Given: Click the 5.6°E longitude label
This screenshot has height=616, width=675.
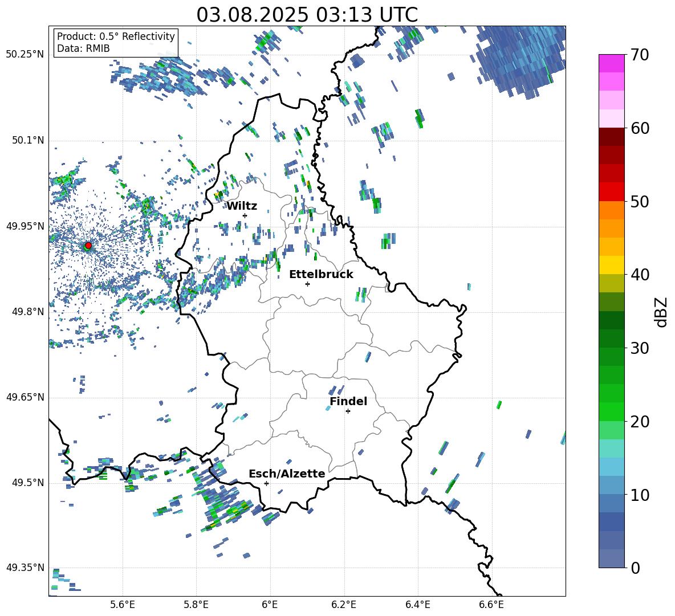Looking at the screenshot, I should tap(123, 605).
